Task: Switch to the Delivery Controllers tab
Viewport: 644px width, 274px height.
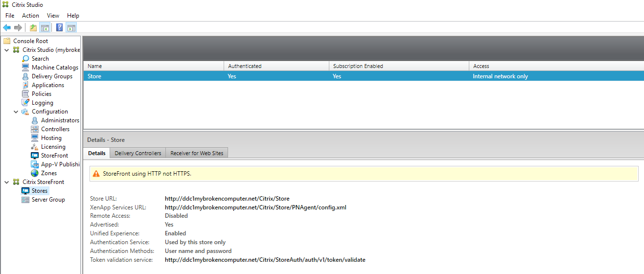Action: (x=138, y=153)
